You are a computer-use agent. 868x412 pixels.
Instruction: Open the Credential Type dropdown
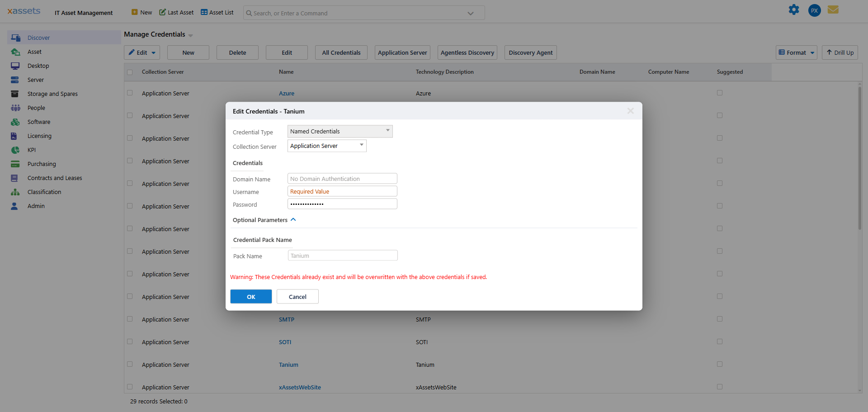click(340, 132)
